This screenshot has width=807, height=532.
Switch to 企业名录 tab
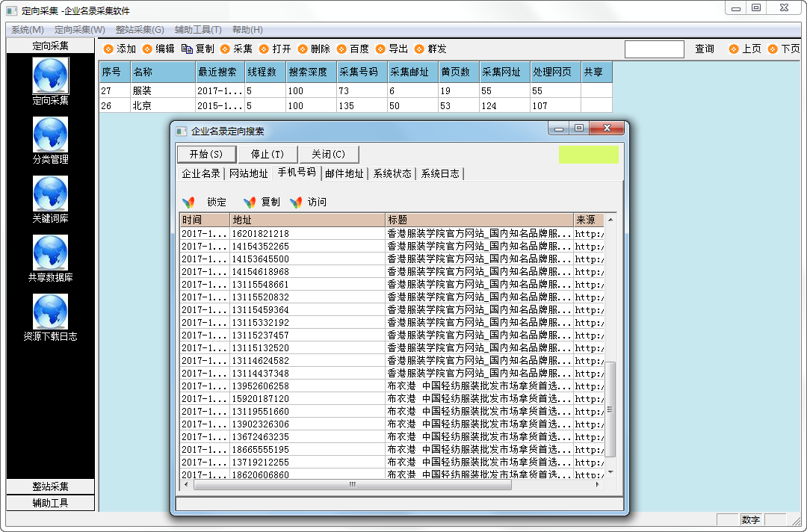click(x=201, y=173)
